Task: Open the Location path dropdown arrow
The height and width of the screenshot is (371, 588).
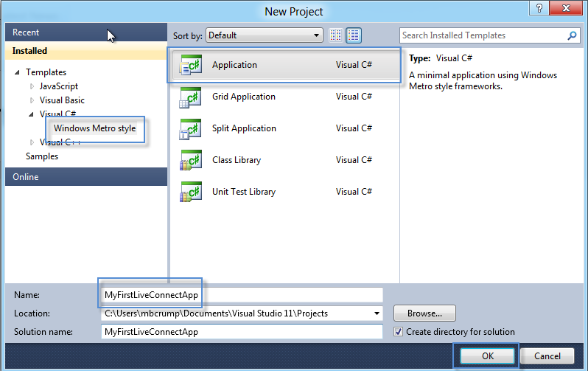Action: [377, 313]
